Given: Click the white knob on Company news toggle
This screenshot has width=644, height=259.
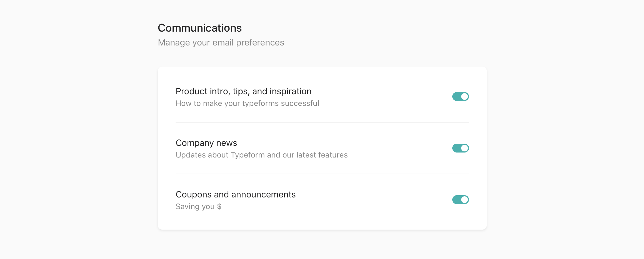Looking at the screenshot, I should point(464,148).
